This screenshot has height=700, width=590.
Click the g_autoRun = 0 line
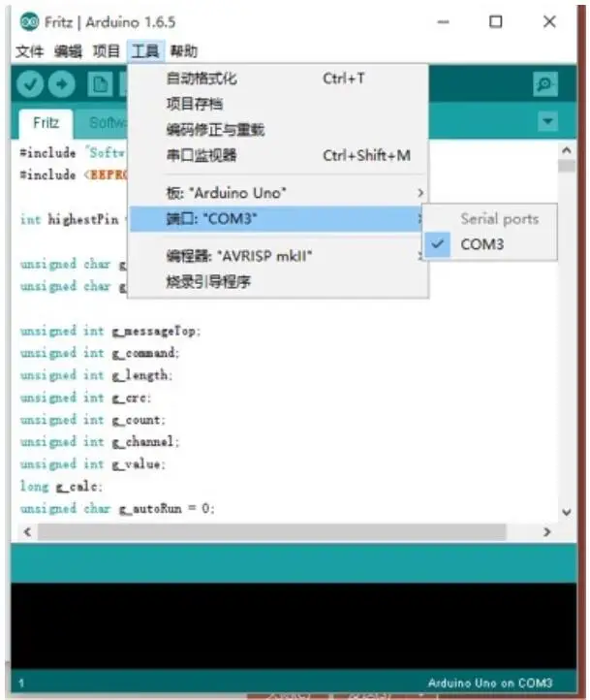tap(117, 508)
